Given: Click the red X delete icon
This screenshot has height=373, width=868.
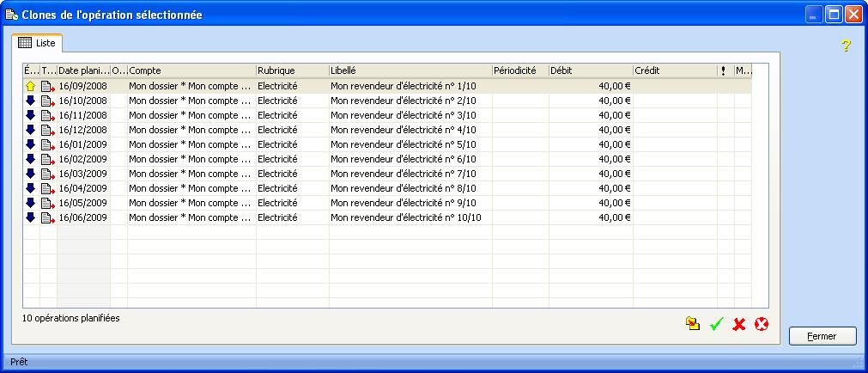Looking at the screenshot, I should coord(738,324).
